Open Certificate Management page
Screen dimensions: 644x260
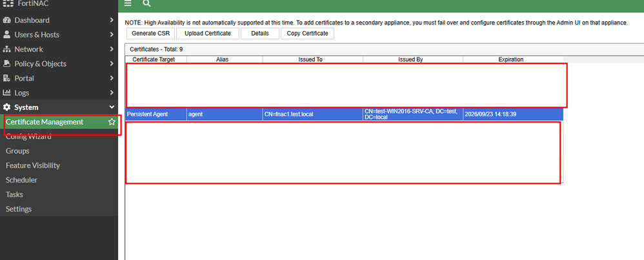pos(45,122)
